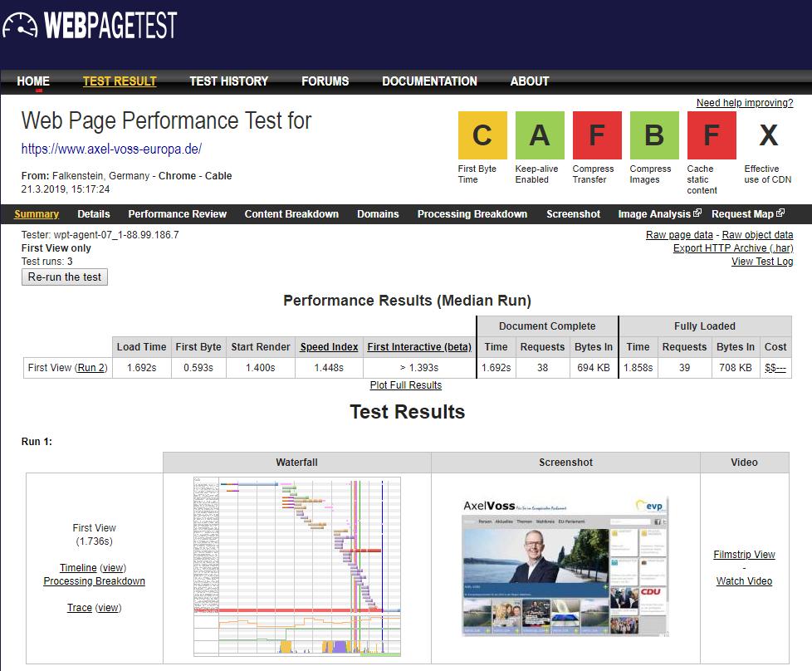
Task: Click the Speed Index value 1.448s
Action: pos(330,367)
